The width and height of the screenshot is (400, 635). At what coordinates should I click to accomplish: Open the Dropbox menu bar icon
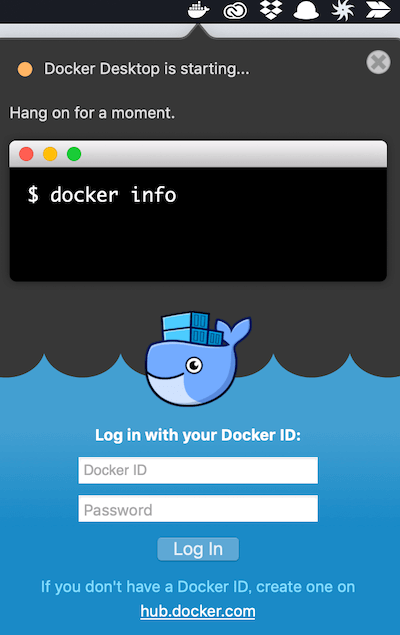271,10
